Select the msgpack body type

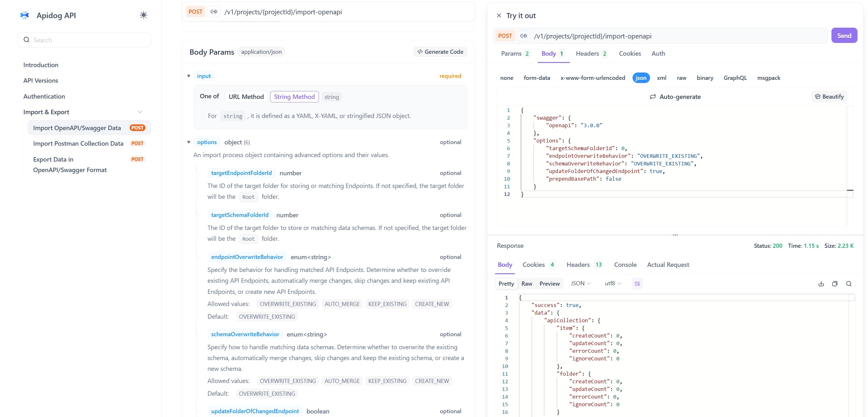point(769,78)
